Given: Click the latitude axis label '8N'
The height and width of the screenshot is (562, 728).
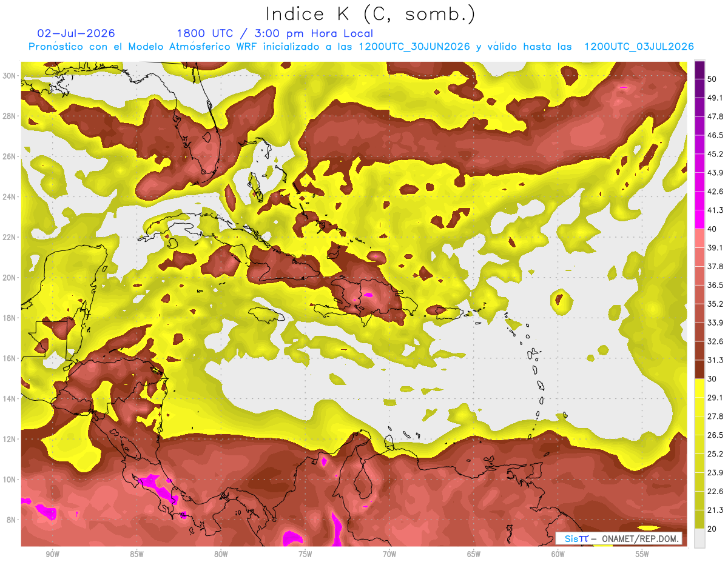Looking at the screenshot, I should pyautogui.click(x=11, y=520).
